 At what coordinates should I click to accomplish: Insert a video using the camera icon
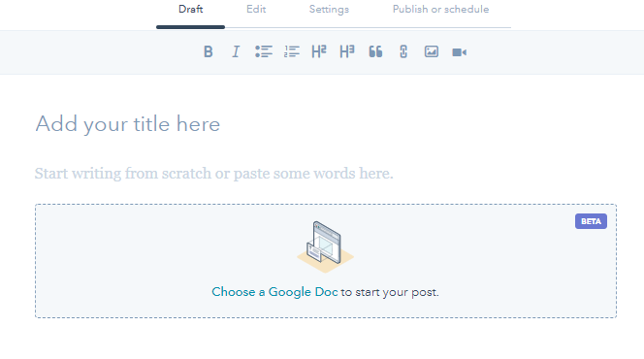click(459, 52)
